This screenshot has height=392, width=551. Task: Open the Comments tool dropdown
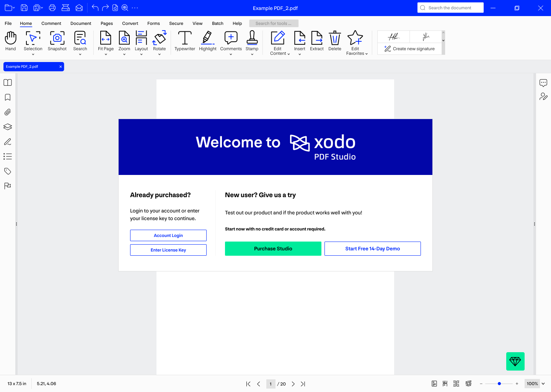pyautogui.click(x=231, y=54)
